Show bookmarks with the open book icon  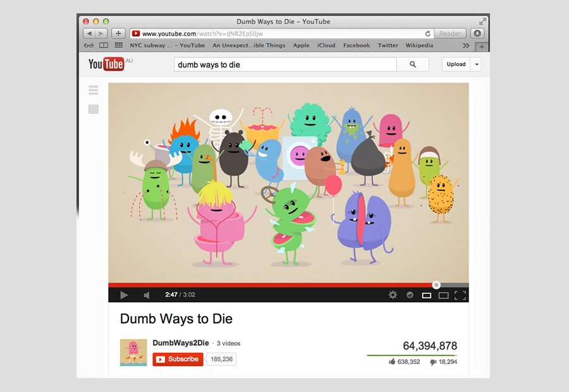(104, 46)
